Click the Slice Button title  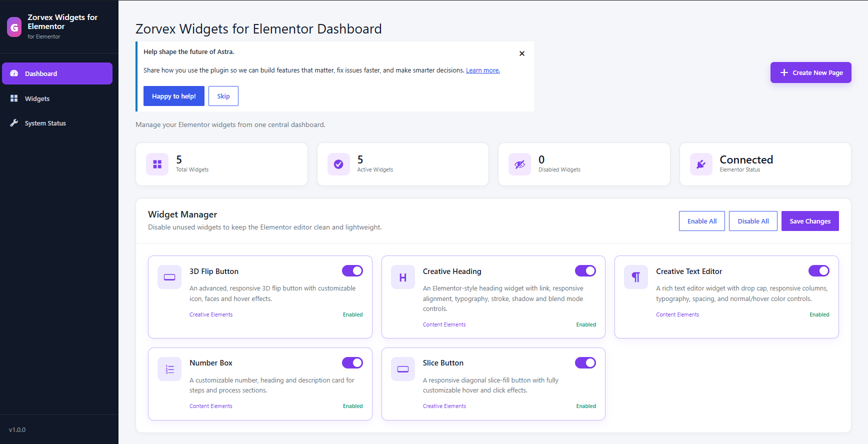pos(443,363)
